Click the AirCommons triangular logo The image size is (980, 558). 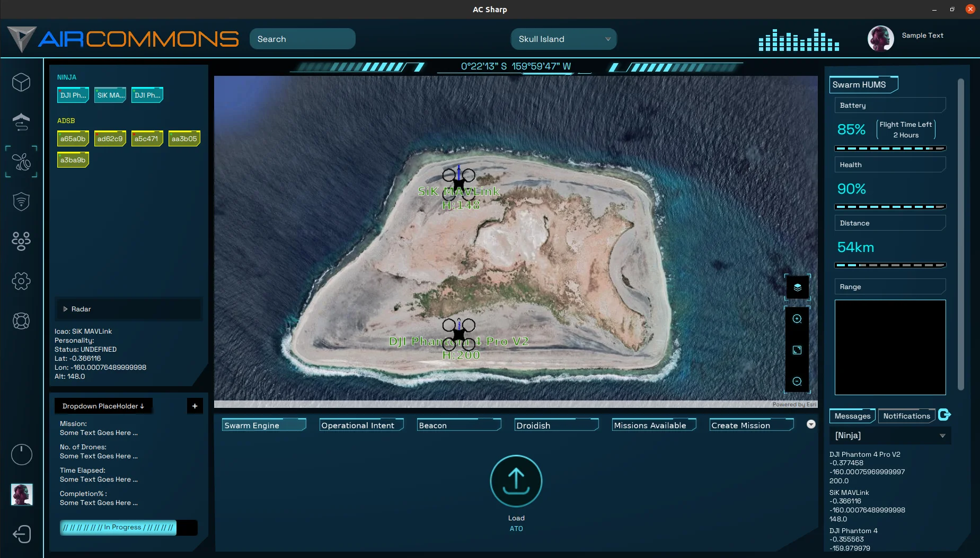[x=22, y=39]
